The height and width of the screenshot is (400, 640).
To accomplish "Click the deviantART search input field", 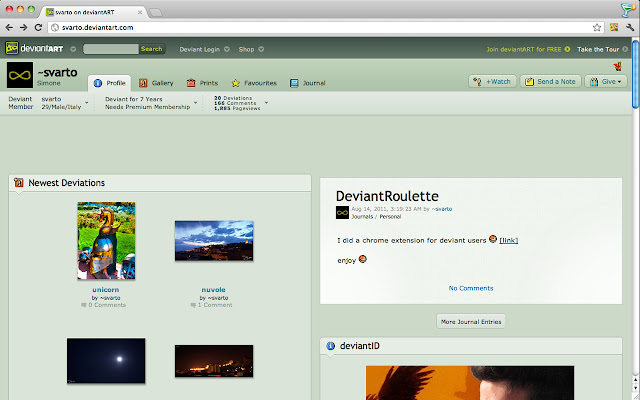I will click(111, 49).
